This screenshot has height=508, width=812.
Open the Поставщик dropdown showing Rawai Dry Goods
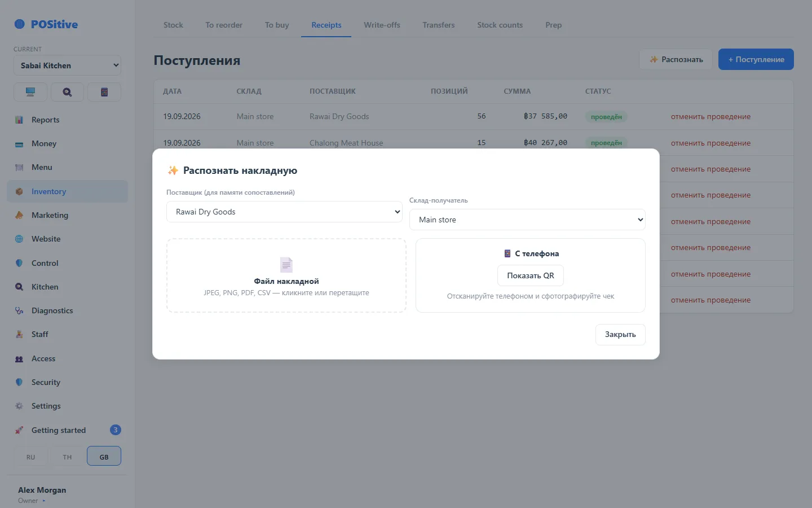[x=284, y=212]
